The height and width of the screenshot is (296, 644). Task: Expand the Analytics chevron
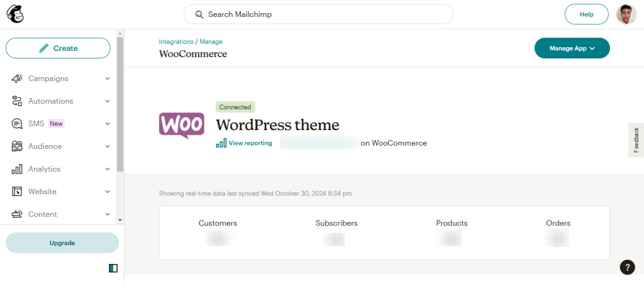coord(108,168)
